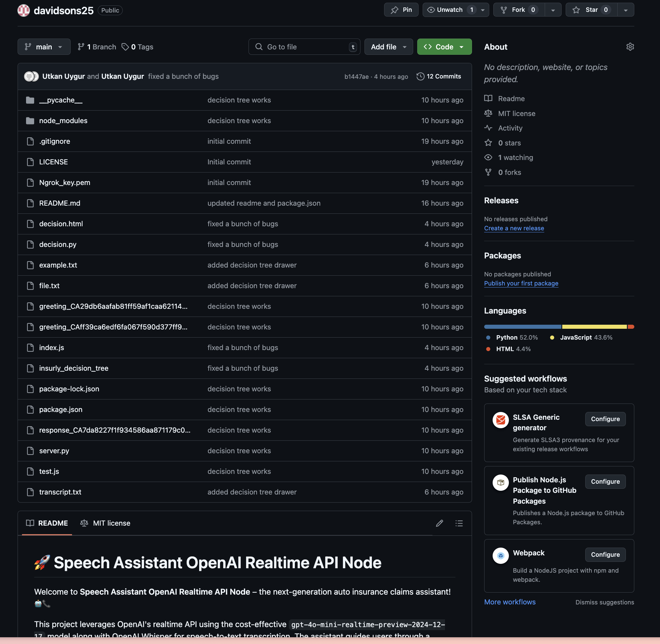
Task: Click the Python segment of language bar
Action: pos(522,327)
